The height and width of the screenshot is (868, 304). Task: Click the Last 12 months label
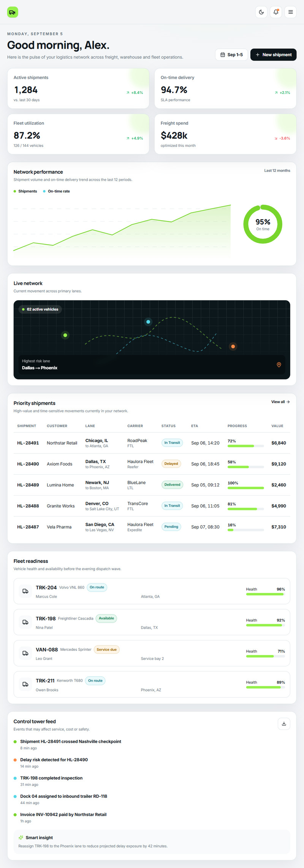(x=277, y=171)
